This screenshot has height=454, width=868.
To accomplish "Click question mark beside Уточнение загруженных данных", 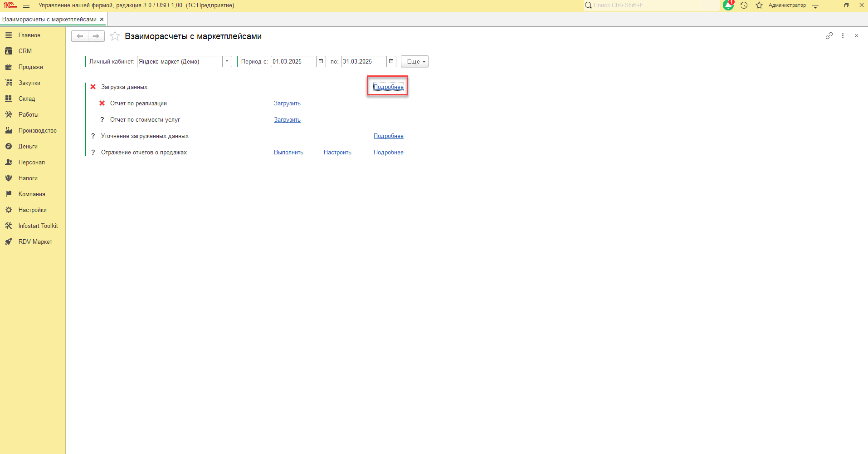I will pos(93,136).
